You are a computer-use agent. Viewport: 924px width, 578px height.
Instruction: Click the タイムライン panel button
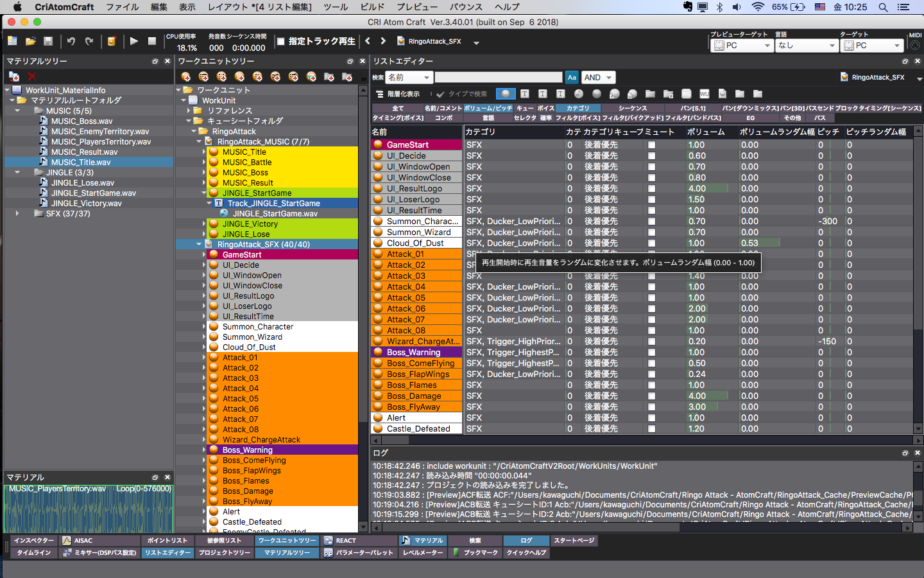(34, 553)
